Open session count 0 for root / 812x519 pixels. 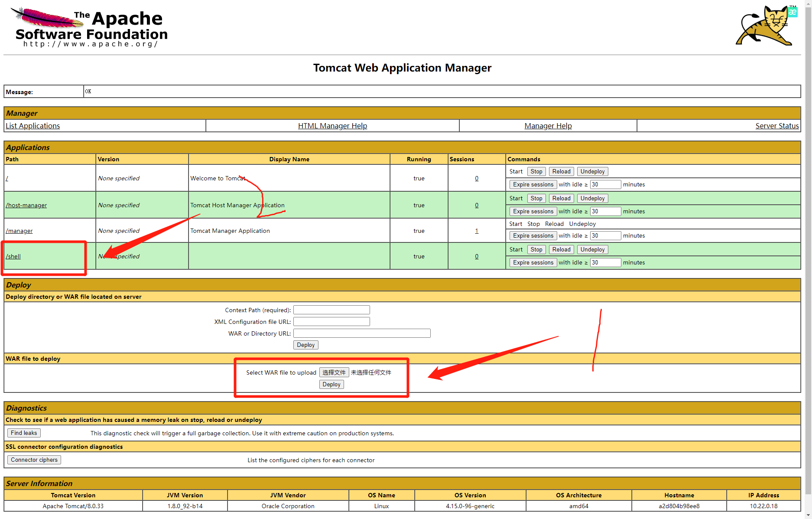(x=477, y=178)
